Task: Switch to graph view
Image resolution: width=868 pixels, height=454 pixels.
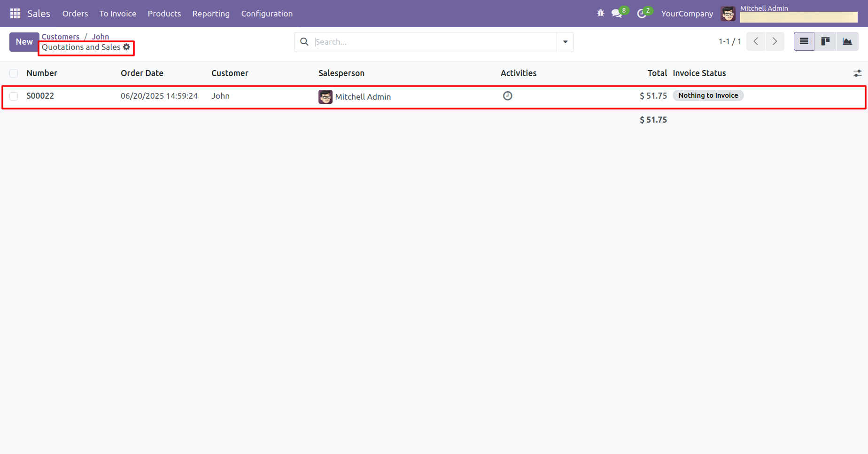Action: click(847, 41)
